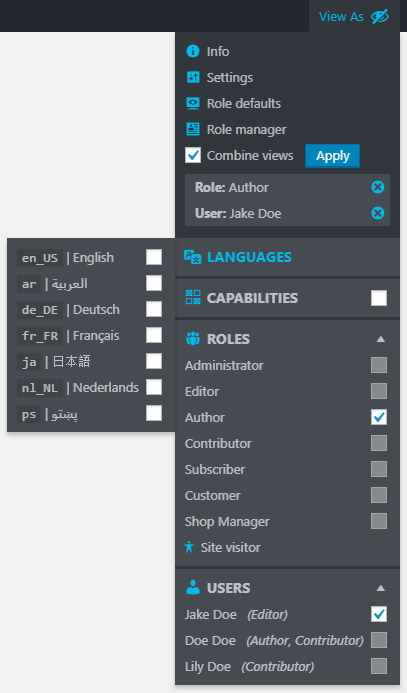Viewport: 407px width, 693px height.
Task: Remove the User: Jake Doe view
Action: 377,213
